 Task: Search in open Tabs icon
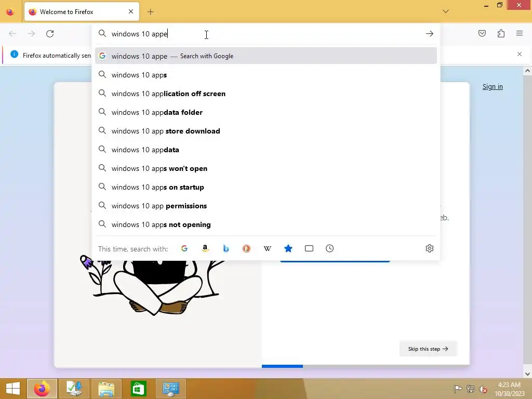(309, 248)
